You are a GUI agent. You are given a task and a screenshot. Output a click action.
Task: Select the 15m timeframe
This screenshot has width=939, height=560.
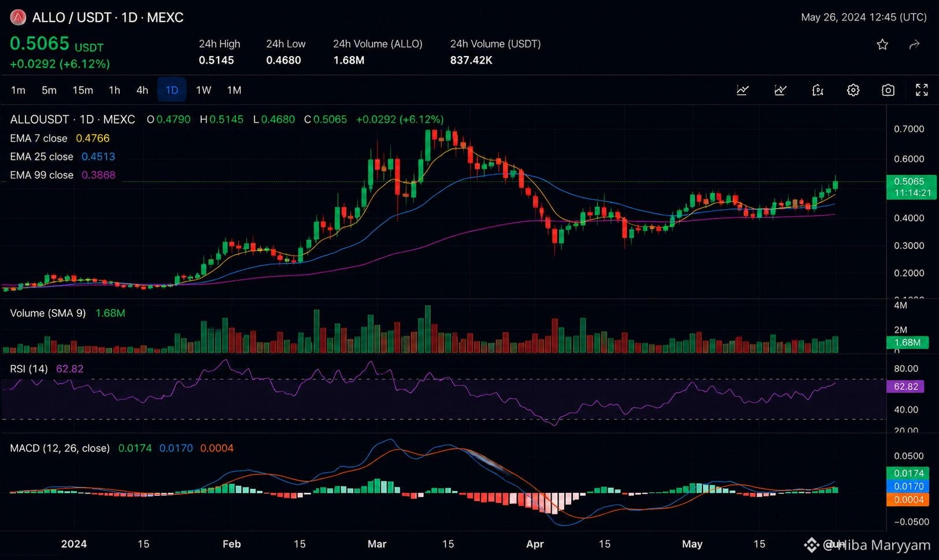[83, 90]
